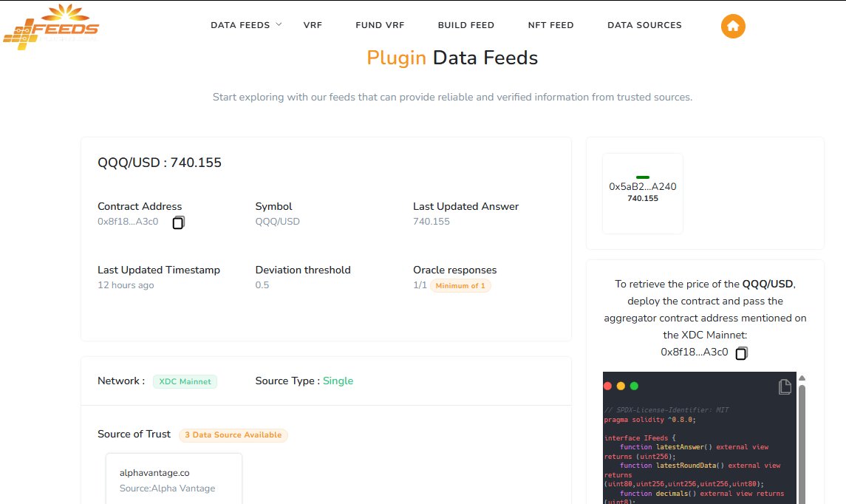
Task: Open the NFT FEED page
Action: 551,25
